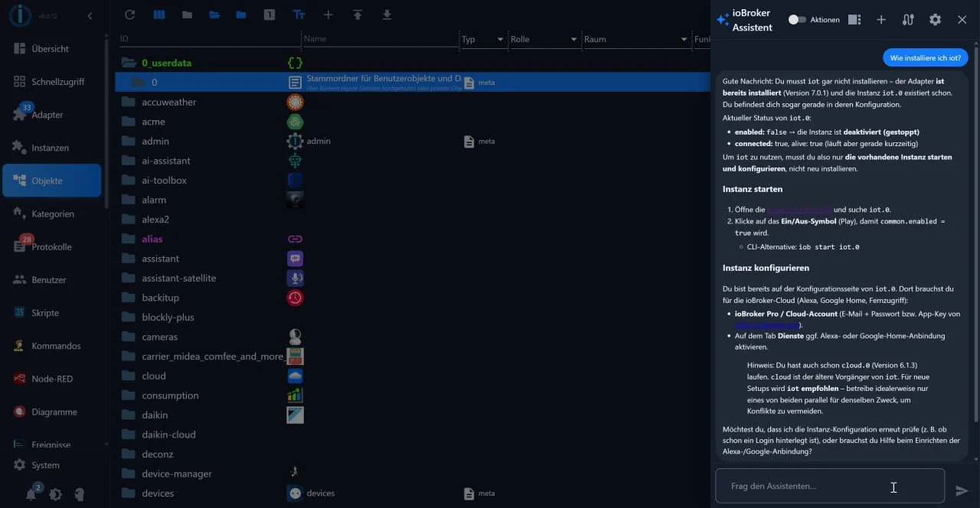Select the 'daikin-cloud' tree row
980x508 pixels.
(413, 435)
